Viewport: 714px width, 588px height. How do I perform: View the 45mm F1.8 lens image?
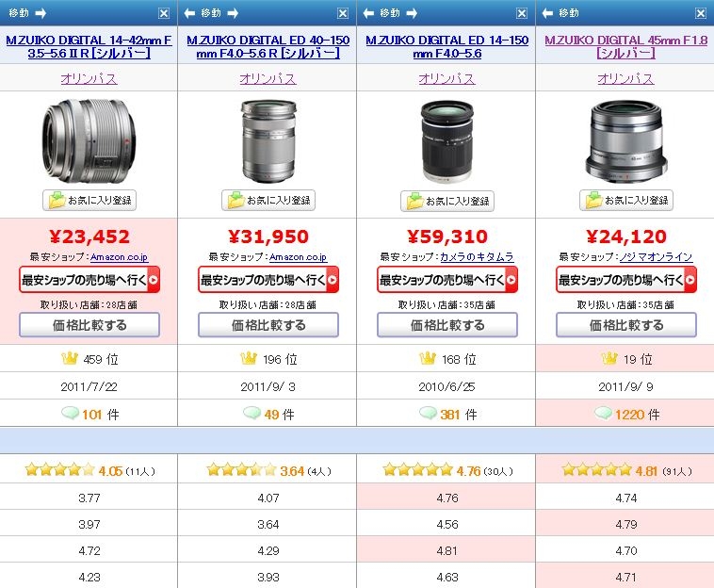(626, 141)
